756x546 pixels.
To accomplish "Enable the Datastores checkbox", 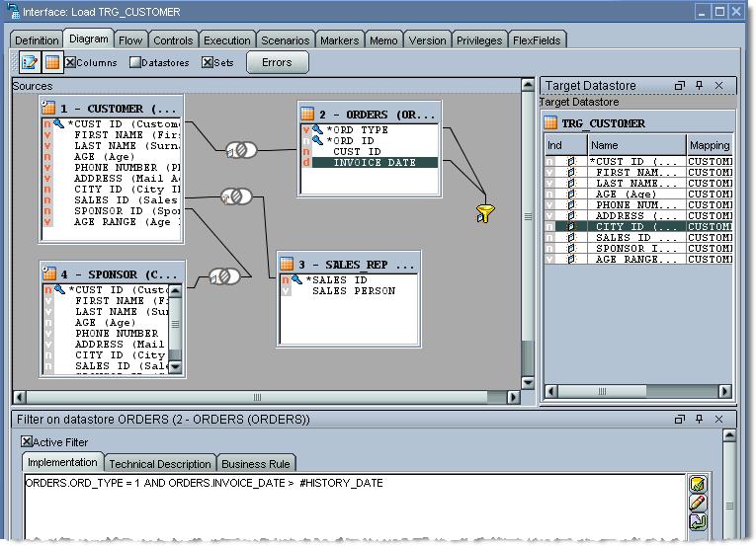I will [x=135, y=62].
